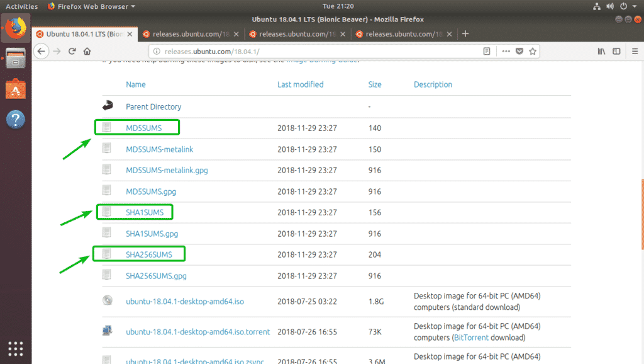Go back to the previous page
The width and height of the screenshot is (644, 364).
[41, 52]
